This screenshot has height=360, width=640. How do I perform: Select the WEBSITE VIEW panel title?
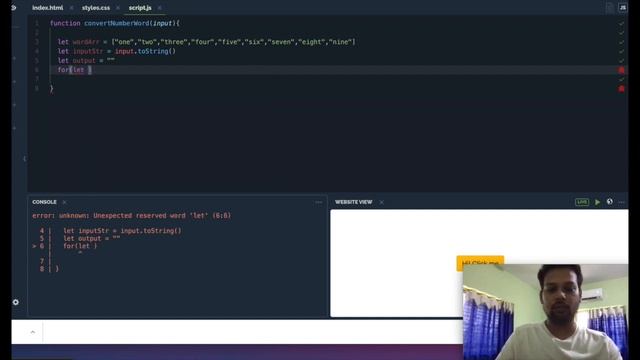tap(353, 202)
